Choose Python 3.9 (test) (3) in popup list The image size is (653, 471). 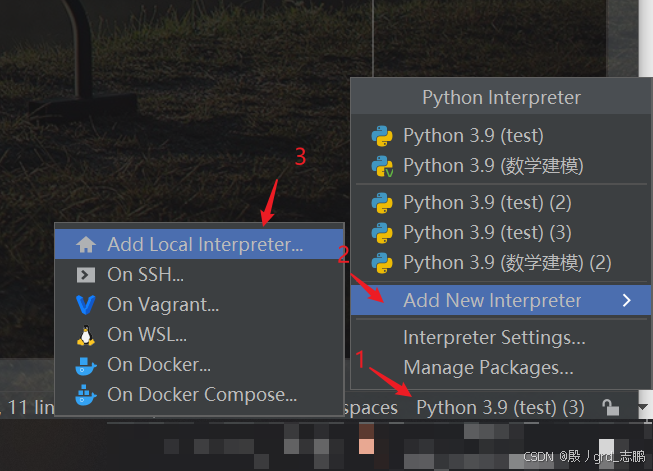[501, 233]
